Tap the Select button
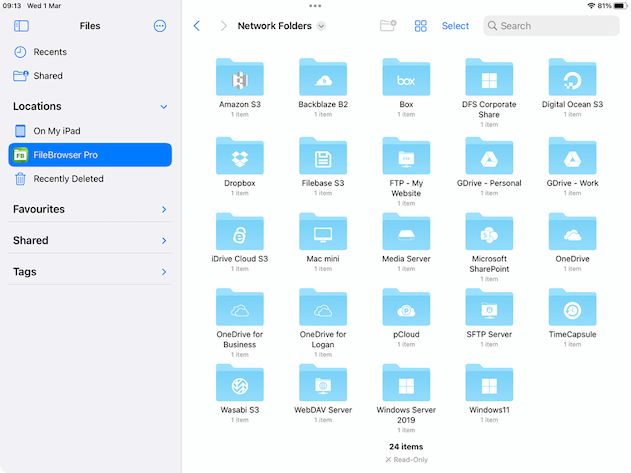Screen dimensions: 631x473 pyautogui.click(x=455, y=26)
